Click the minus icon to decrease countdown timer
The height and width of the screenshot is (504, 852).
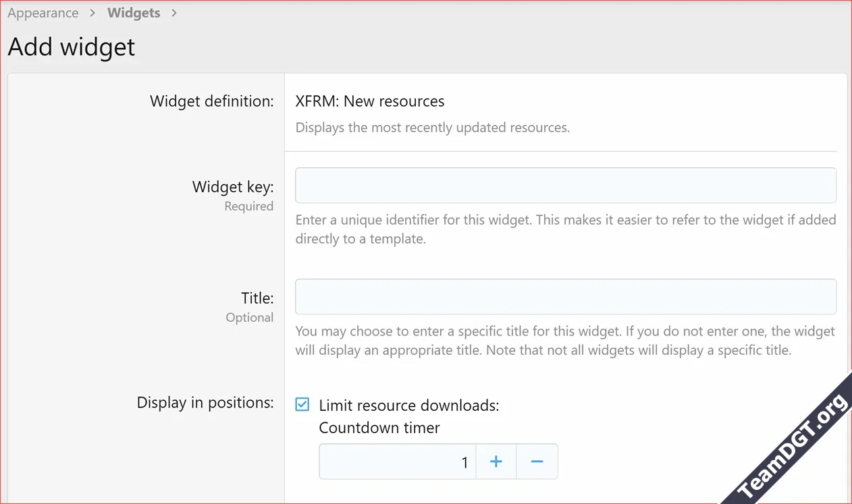537,461
